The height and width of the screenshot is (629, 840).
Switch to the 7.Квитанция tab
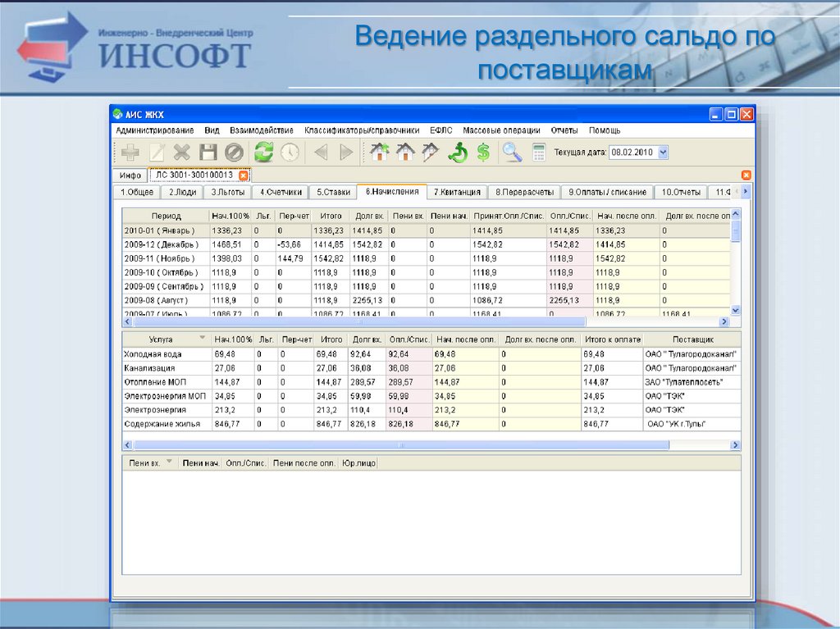pos(457,193)
